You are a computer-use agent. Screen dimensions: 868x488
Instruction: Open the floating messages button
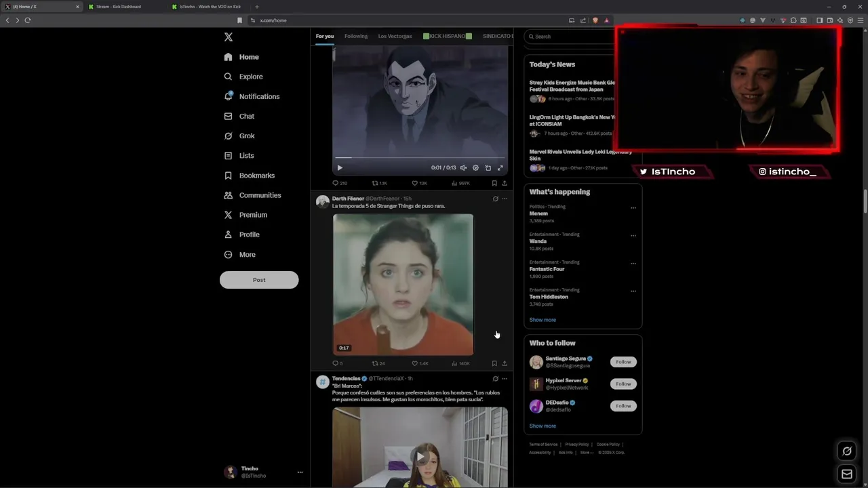[847, 474]
